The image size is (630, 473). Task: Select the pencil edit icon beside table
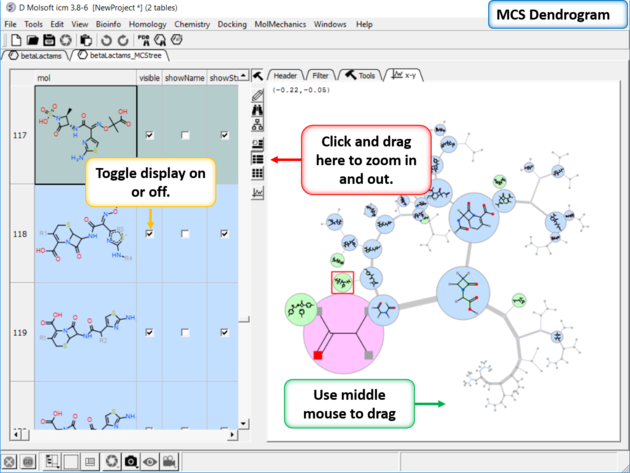point(258,93)
